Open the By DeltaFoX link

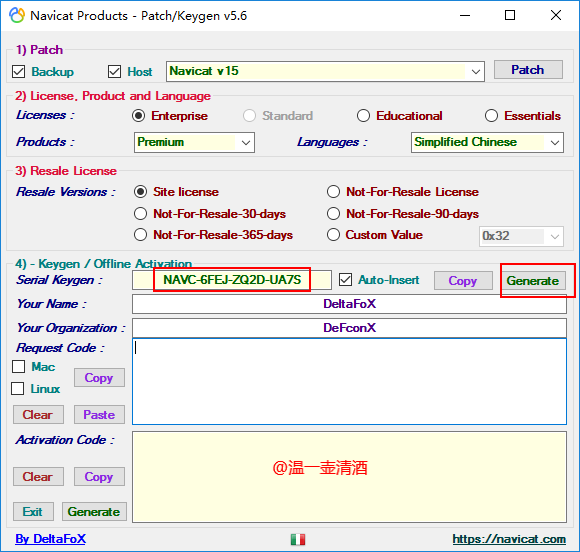click(50, 539)
